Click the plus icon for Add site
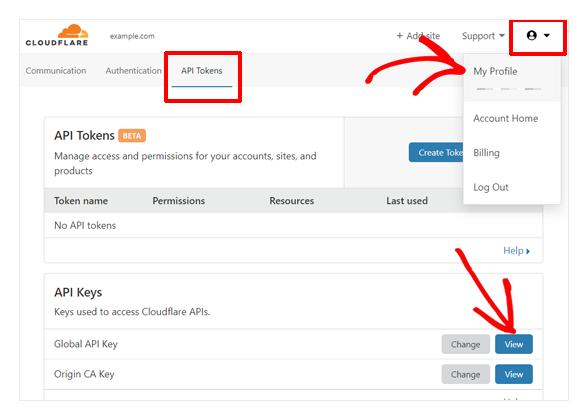Image resolution: width=574 pixels, height=415 pixels. click(400, 35)
